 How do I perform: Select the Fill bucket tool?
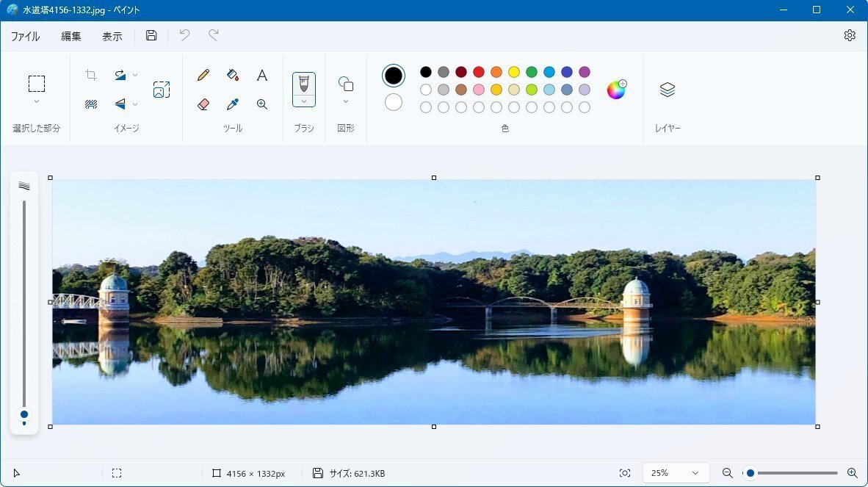(233, 75)
